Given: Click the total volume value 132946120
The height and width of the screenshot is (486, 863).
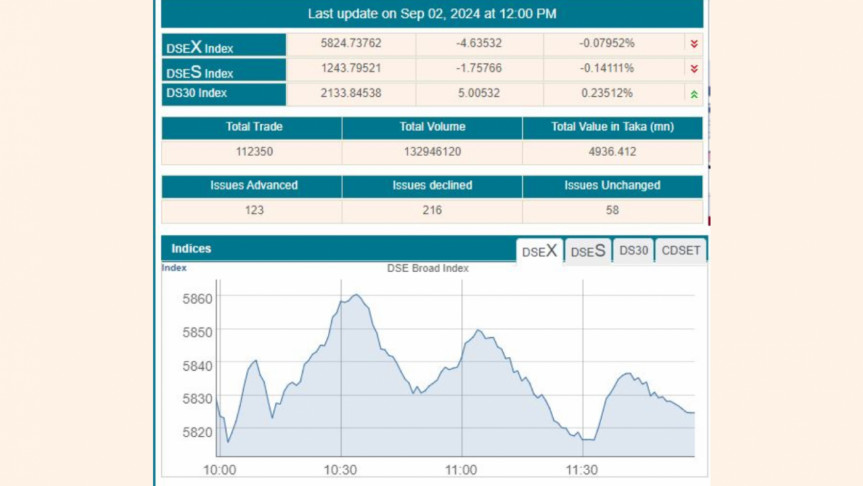Looking at the screenshot, I should click(433, 152).
